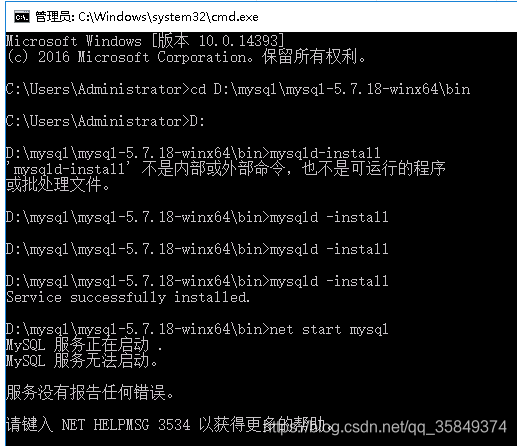Click the 或批处理文件 line
517x446 pixels.
pyautogui.click(x=58, y=184)
